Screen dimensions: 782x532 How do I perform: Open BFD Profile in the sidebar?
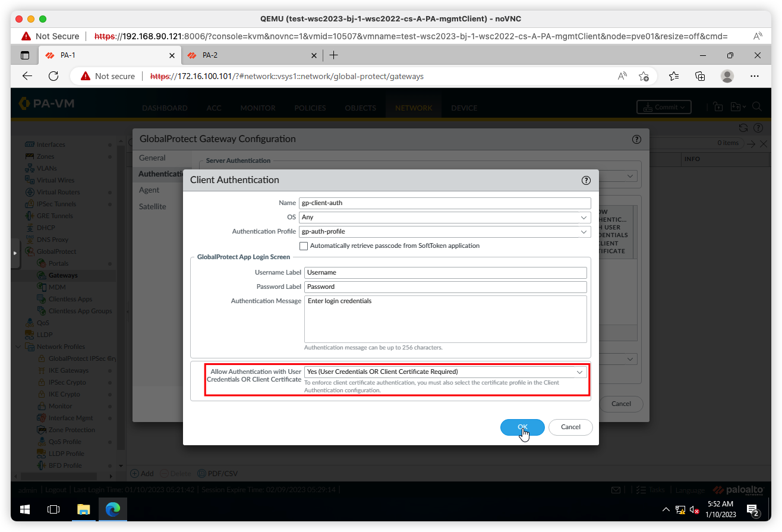65,465
